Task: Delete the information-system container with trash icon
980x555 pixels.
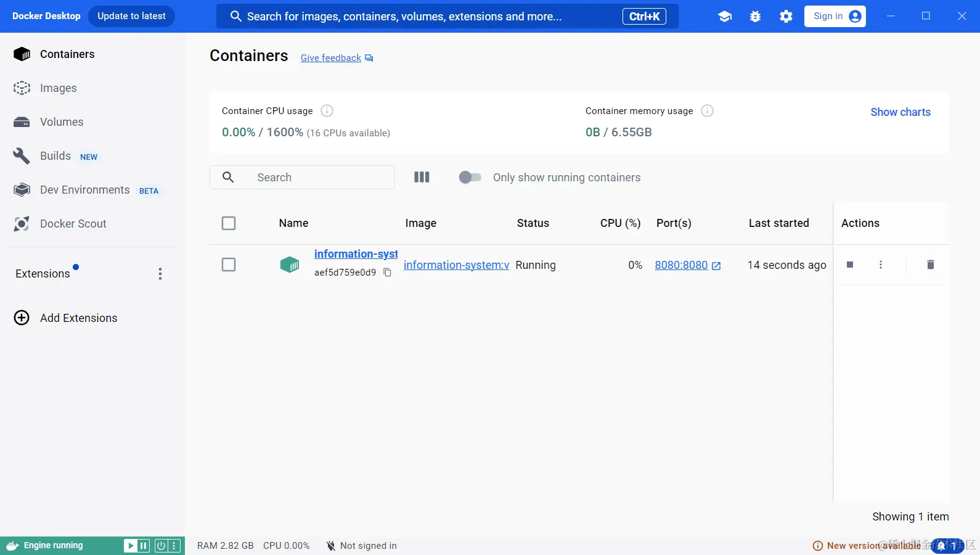Action: coord(931,265)
